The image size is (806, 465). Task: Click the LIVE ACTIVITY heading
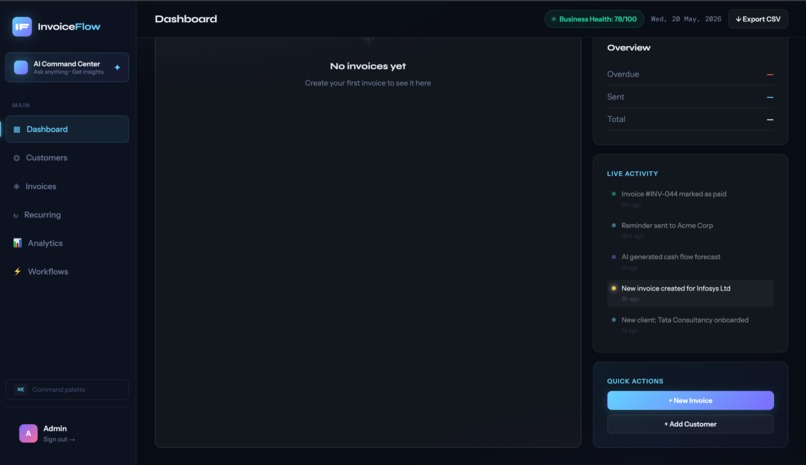[632, 174]
